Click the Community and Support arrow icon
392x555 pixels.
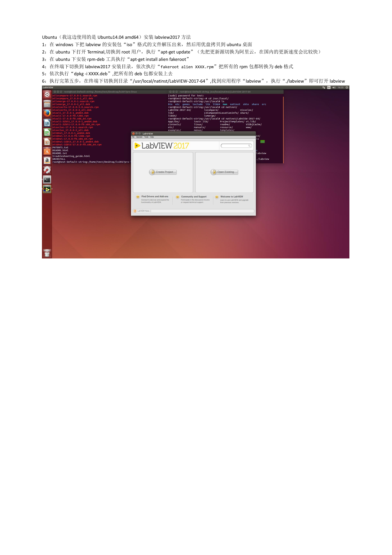[177, 197]
